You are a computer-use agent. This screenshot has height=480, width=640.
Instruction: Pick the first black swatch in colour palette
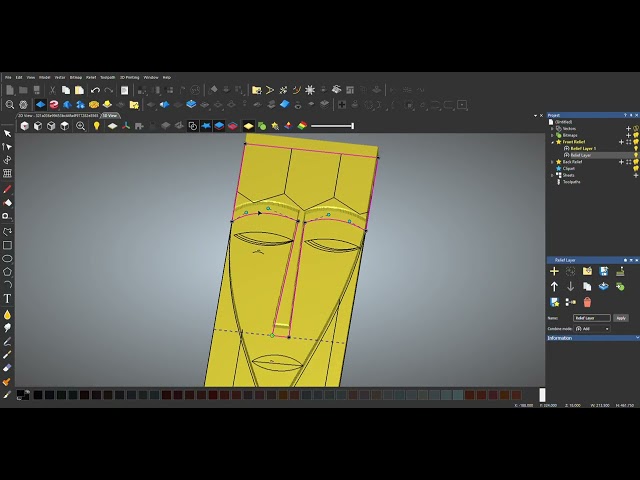click(x=38, y=395)
